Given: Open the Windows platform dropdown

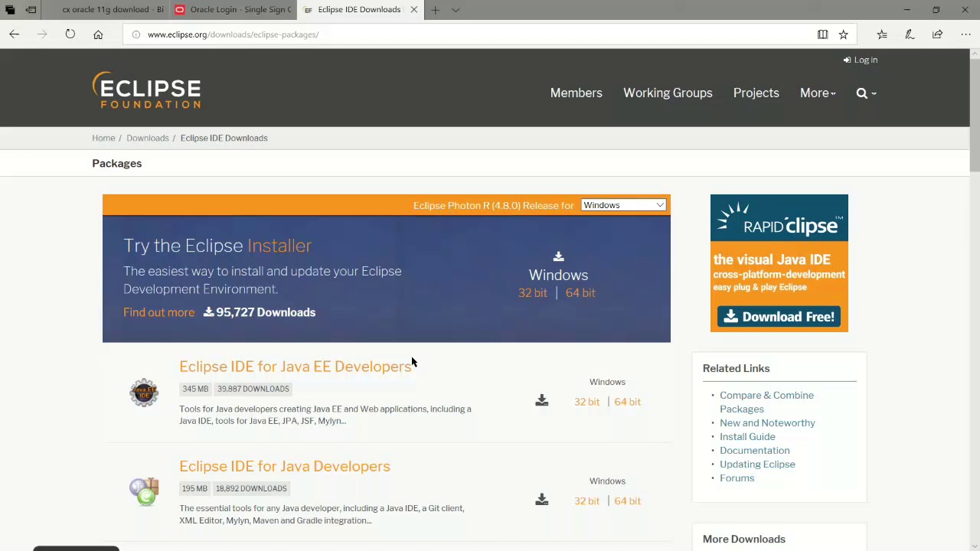Looking at the screenshot, I should point(623,205).
